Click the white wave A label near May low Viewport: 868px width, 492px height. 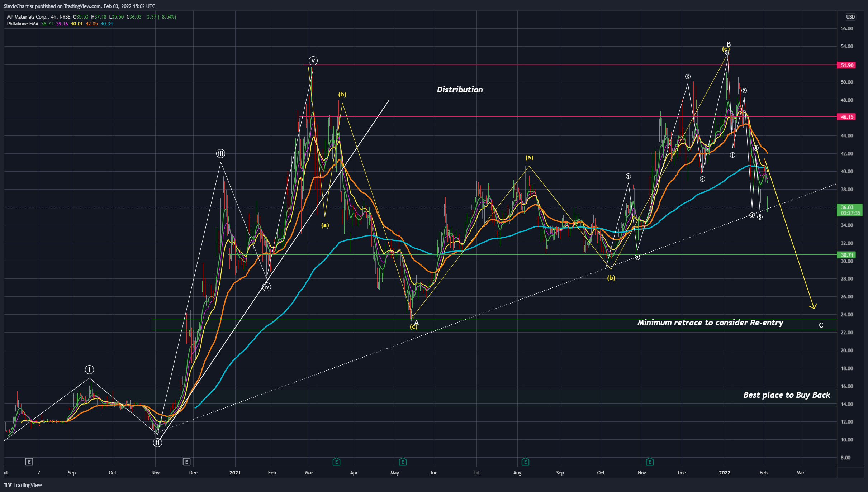click(x=416, y=323)
